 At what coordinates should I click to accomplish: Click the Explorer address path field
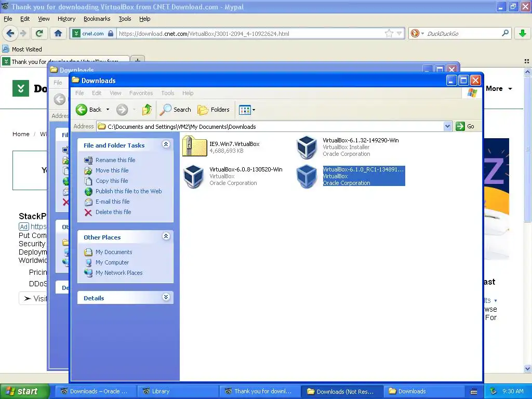click(x=270, y=127)
